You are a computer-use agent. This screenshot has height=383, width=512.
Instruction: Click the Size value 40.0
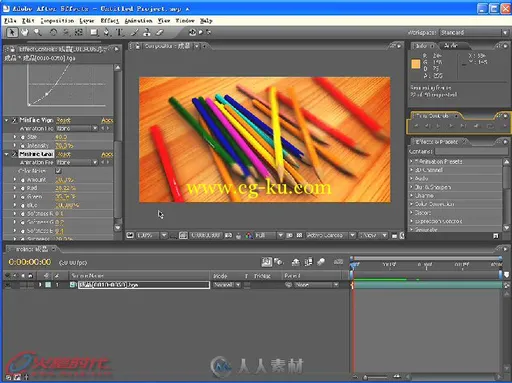click(x=61, y=137)
